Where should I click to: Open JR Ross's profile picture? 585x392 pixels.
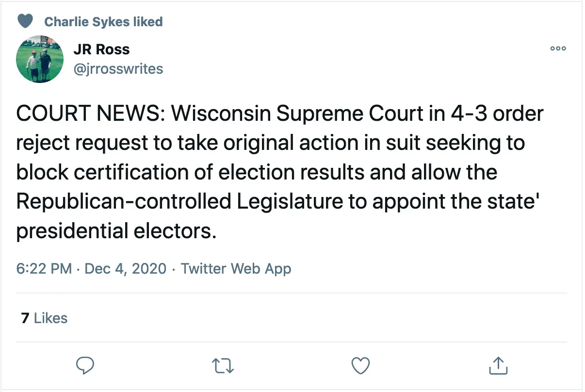pos(40,59)
